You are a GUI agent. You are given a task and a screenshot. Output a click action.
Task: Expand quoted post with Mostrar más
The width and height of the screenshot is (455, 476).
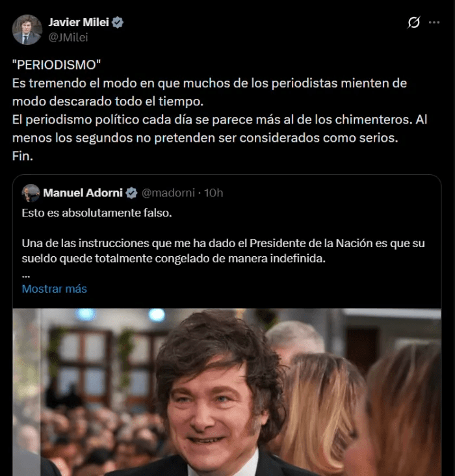click(x=54, y=289)
